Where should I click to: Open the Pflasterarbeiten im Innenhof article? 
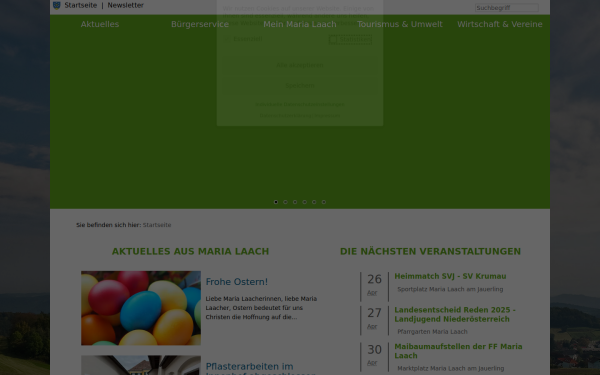tap(261, 368)
